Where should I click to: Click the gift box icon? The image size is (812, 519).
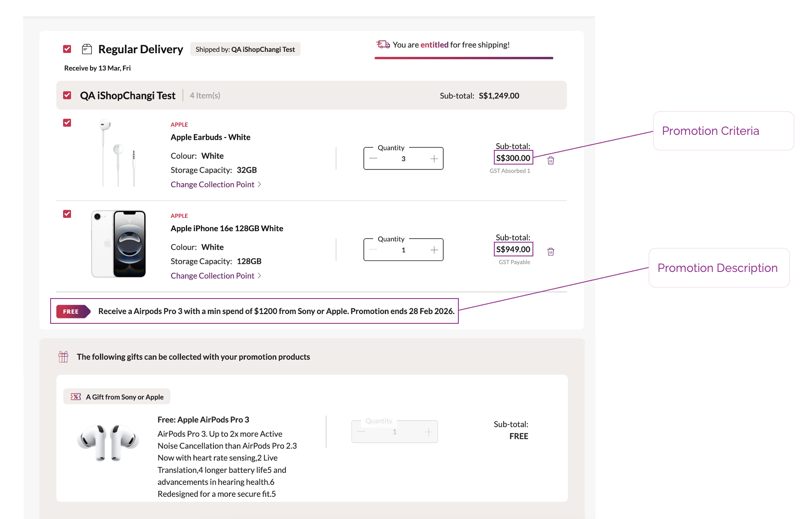click(x=63, y=357)
